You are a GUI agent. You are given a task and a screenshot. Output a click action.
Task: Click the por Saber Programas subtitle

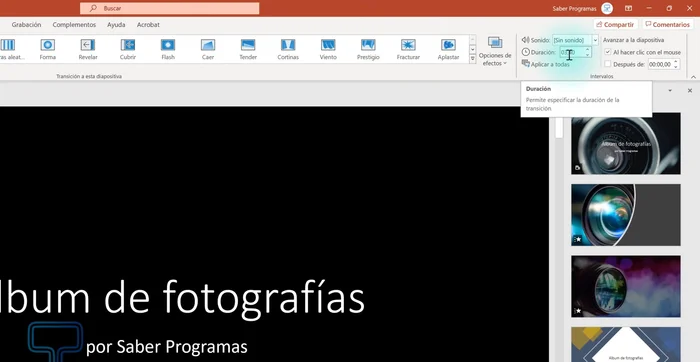[x=167, y=347]
